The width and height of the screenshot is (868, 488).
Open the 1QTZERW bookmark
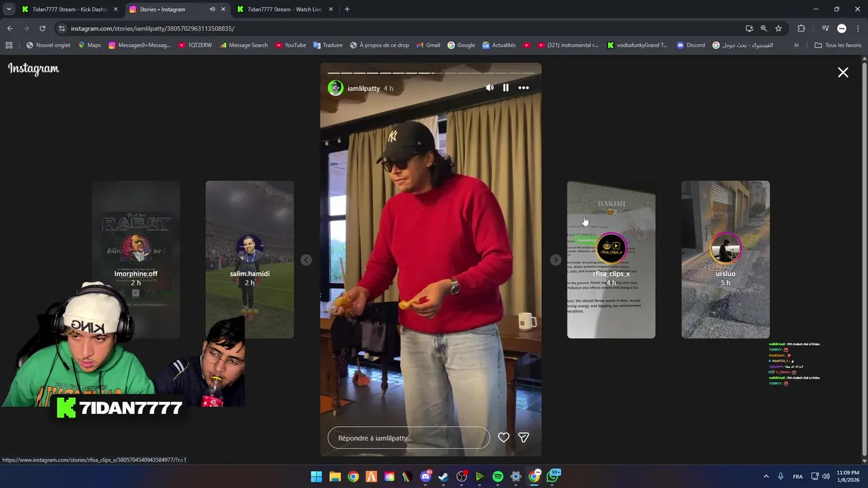pos(195,45)
